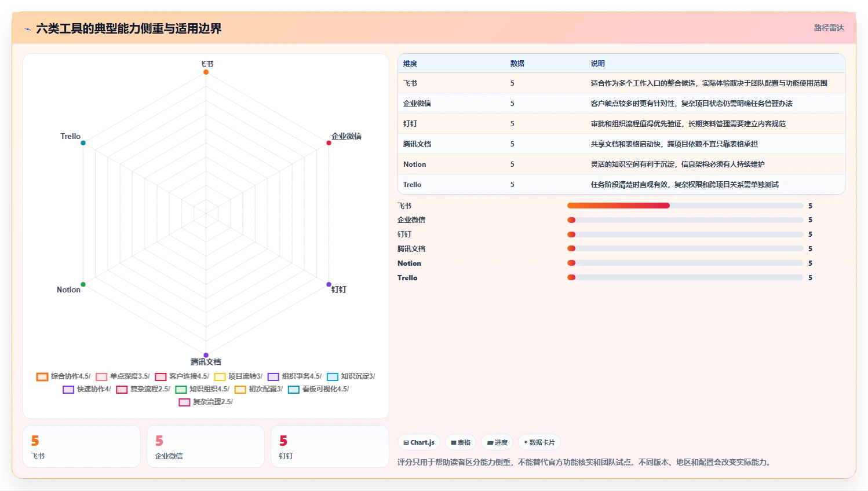Select the 飞书 row in the table
Image resolution: width=868 pixels, height=491 pixels.
tap(621, 83)
